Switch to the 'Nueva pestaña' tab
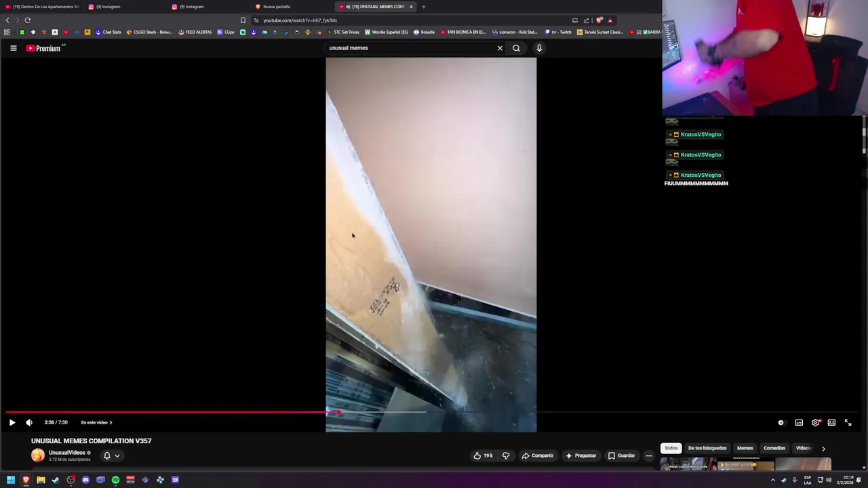The width and height of the screenshot is (868, 488). (292, 7)
